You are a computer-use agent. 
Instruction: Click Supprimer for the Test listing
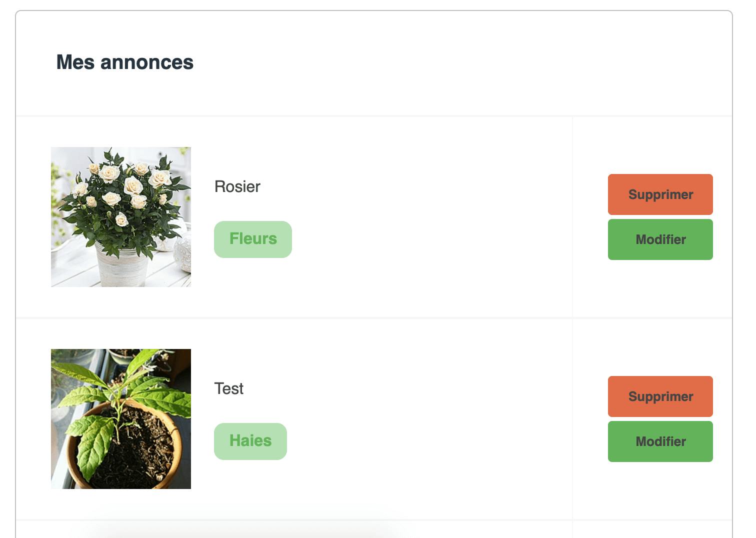click(x=660, y=396)
